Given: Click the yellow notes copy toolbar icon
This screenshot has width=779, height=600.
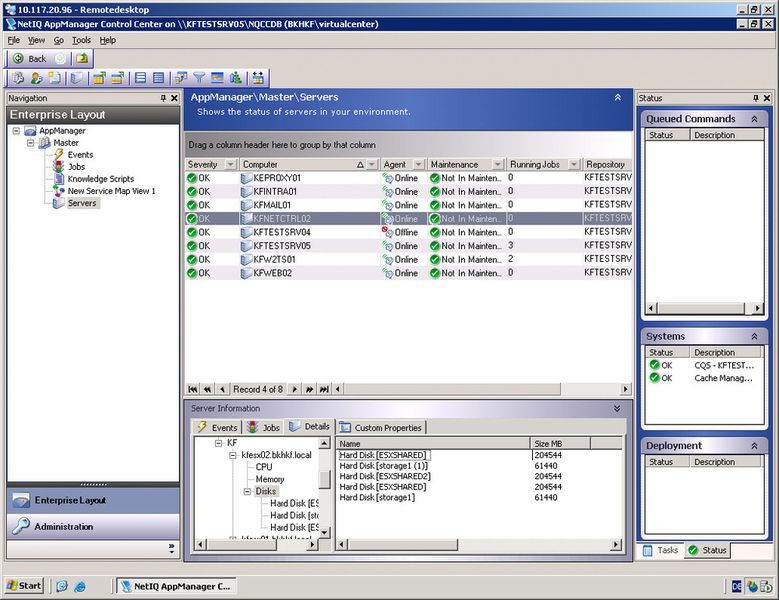Looking at the screenshot, I should tap(54, 78).
